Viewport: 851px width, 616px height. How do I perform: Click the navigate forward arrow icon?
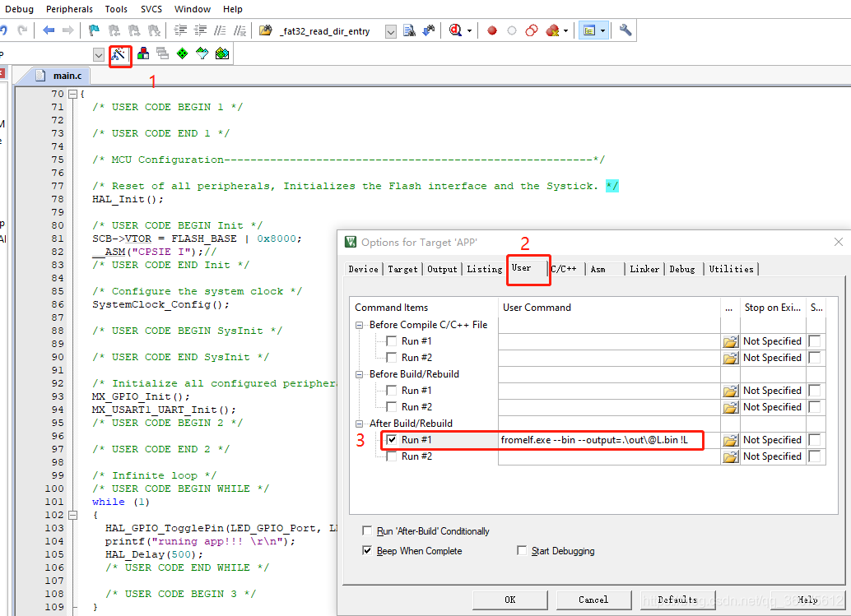coord(67,30)
